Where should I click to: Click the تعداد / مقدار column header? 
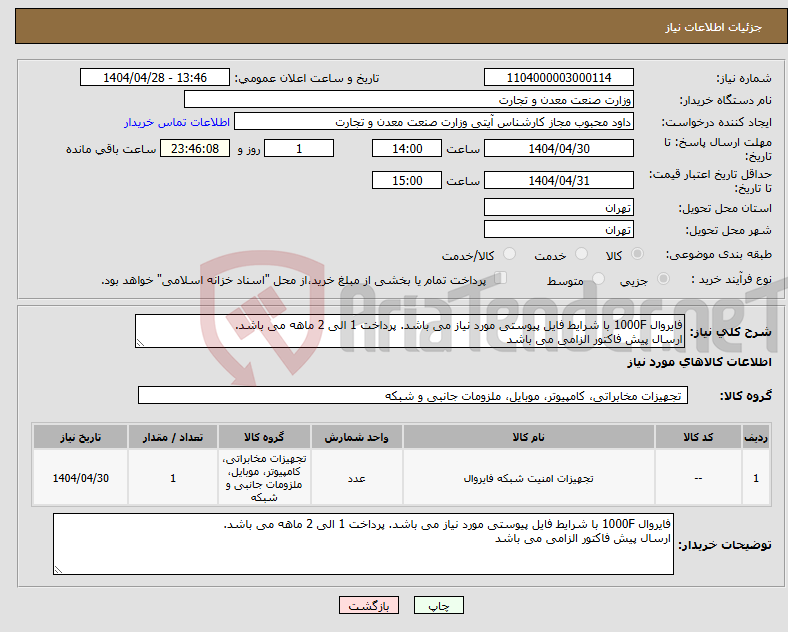point(173,437)
